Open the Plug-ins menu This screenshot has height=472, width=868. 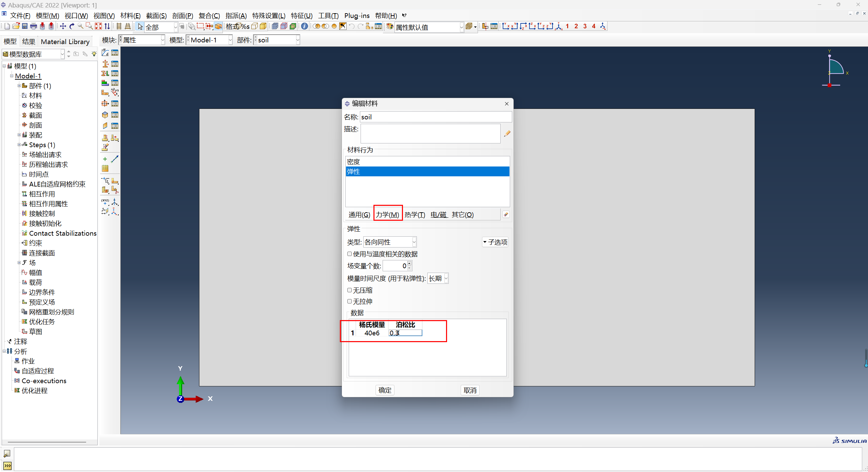pyautogui.click(x=357, y=16)
